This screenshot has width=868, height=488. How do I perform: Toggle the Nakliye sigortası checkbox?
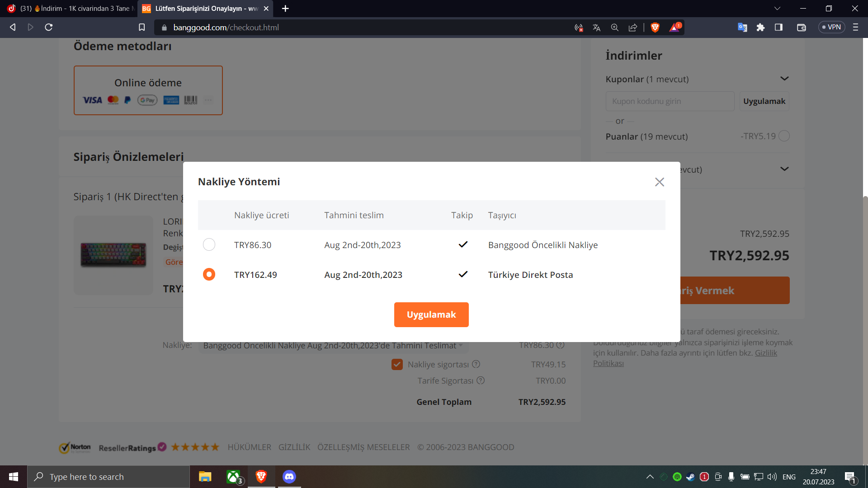point(397,365)
